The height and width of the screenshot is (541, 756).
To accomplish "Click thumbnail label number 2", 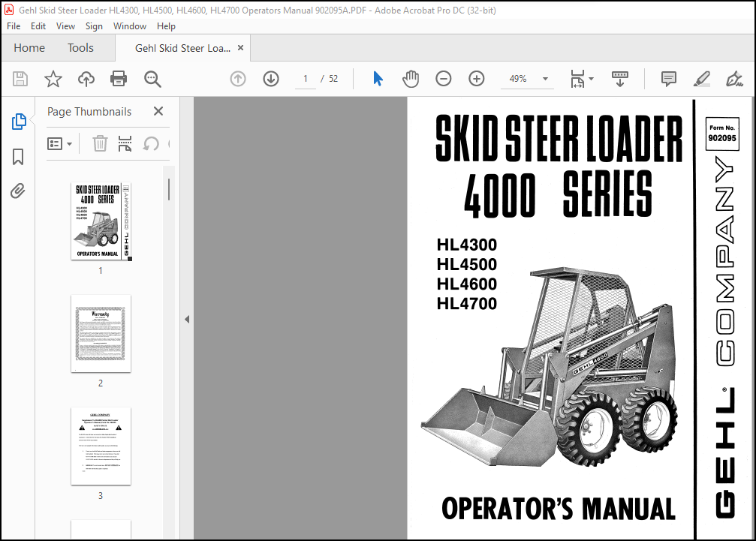I will pos(101,383).
